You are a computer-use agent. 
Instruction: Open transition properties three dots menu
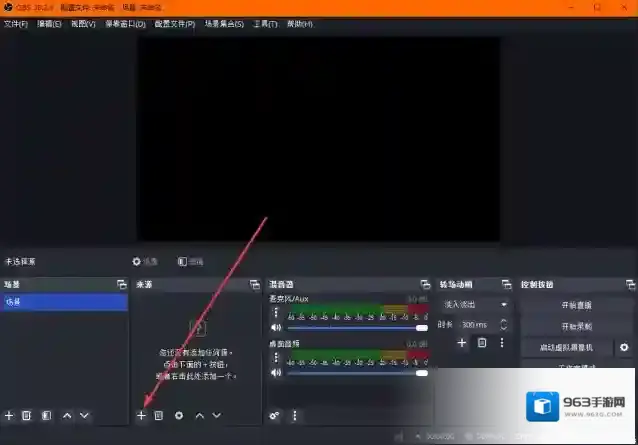coord(502,342)
